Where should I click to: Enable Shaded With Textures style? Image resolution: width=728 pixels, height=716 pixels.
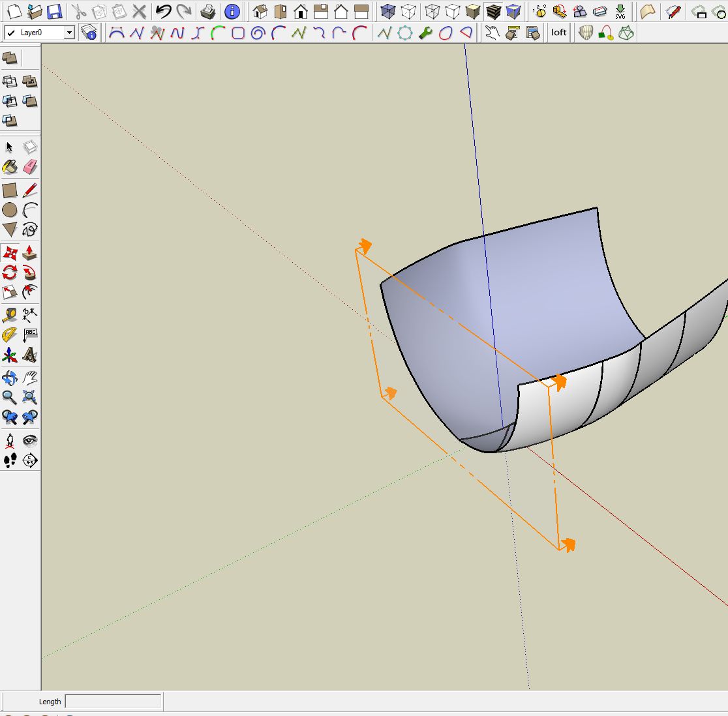(x=494, y=12)
